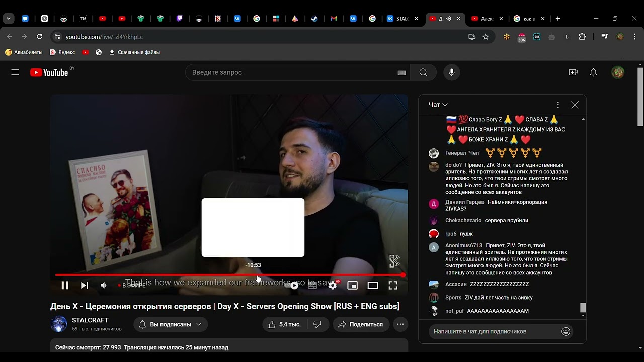This screenshot has width=644, height=362.
Task: Bookmark this page with star icon
Action: pos(486,37)
